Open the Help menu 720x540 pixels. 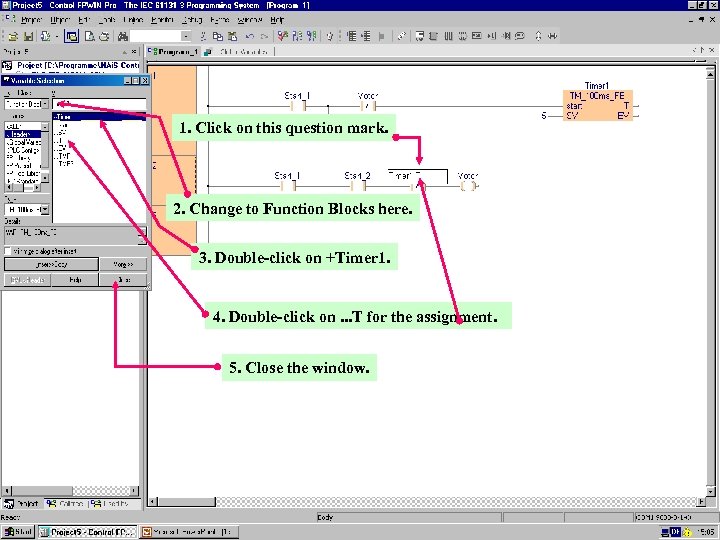coord(277,20)
